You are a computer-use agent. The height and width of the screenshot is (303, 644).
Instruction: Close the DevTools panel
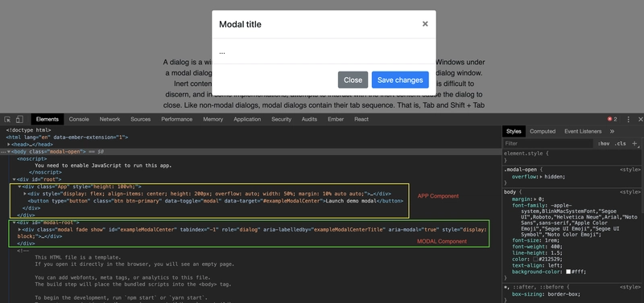pyautogui.click(x=640, y=119)
